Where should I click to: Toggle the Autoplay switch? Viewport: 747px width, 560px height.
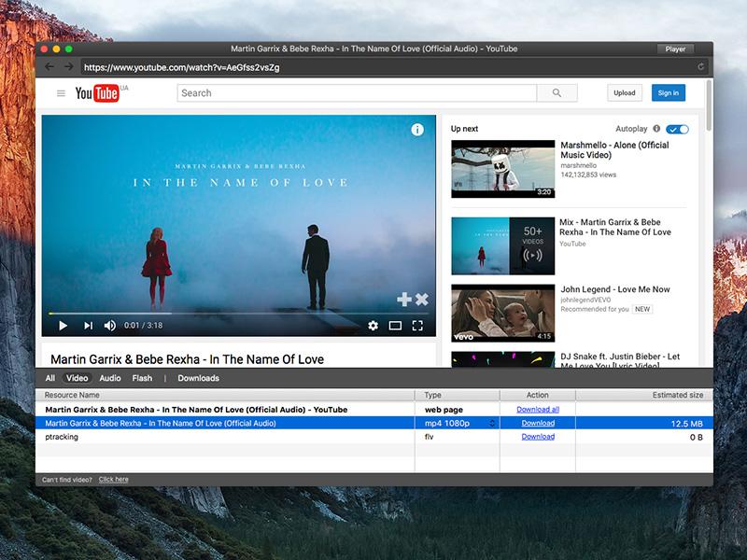[677, 129]
